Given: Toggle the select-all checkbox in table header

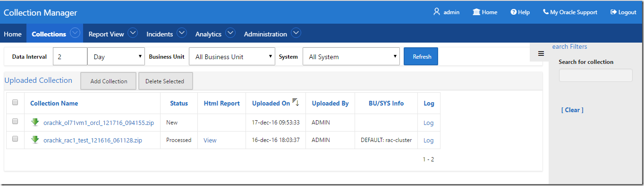Looking at the screenshot, I should 15,102.
